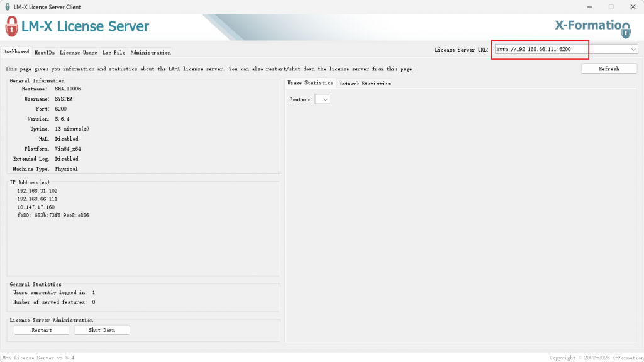The width and height of the screenshot is (644, 362).
Task: Go to the License Usage tab
Action: [x=79, y=53]
